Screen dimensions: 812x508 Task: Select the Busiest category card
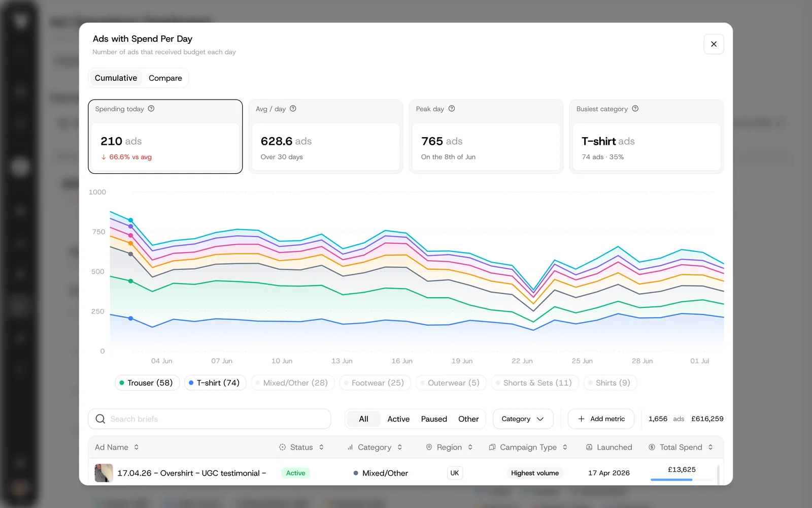(647, 137)
